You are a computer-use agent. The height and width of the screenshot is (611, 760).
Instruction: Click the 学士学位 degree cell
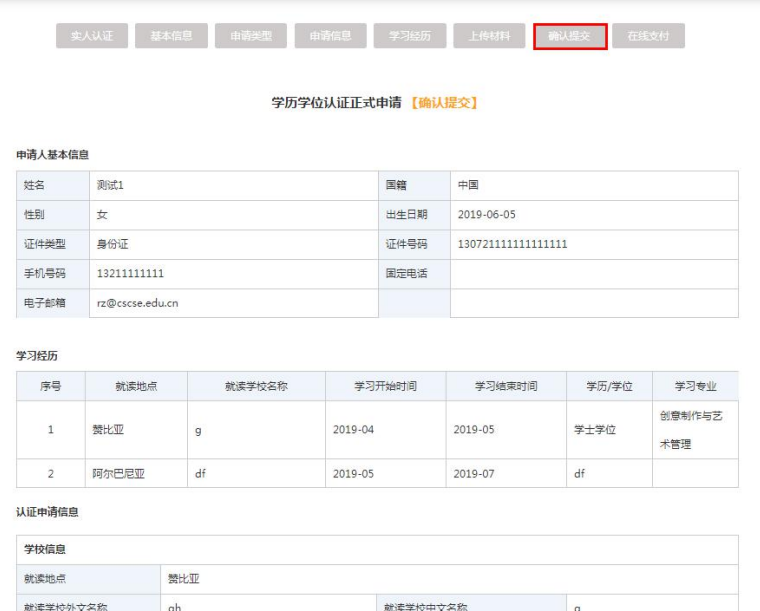(594, 430)
